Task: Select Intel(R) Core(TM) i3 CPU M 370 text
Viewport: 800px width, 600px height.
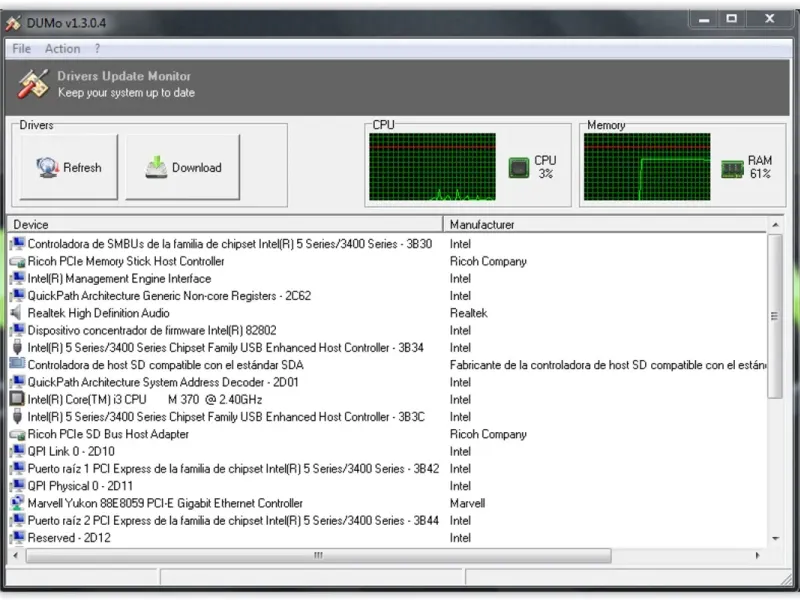Action: pos(145,399)
